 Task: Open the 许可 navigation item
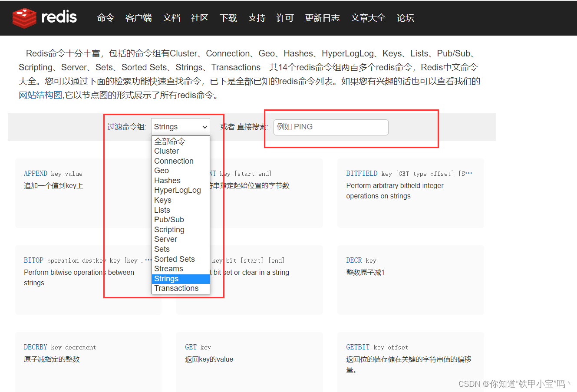(x=285, y=18)
